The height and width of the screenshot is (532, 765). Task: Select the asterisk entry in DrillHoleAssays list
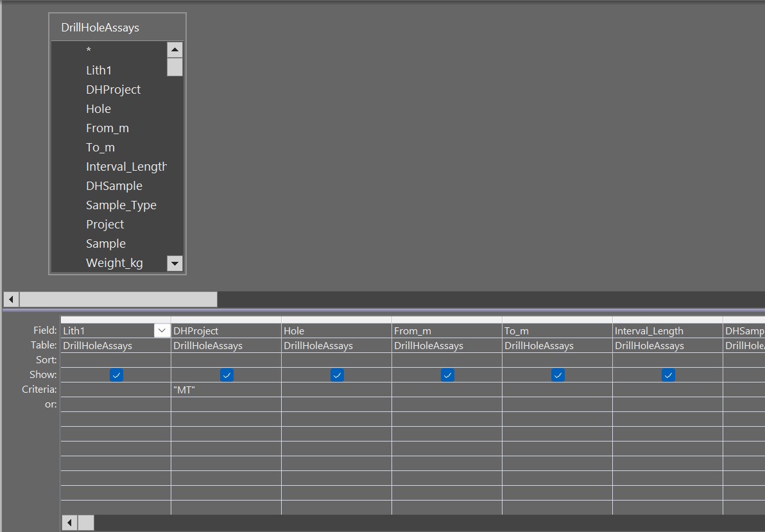89,50
